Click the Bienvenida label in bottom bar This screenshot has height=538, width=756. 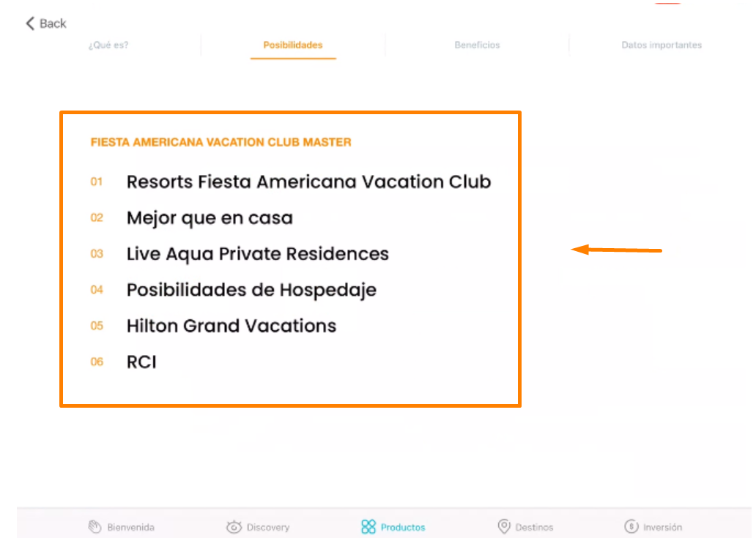pos(130,528)
